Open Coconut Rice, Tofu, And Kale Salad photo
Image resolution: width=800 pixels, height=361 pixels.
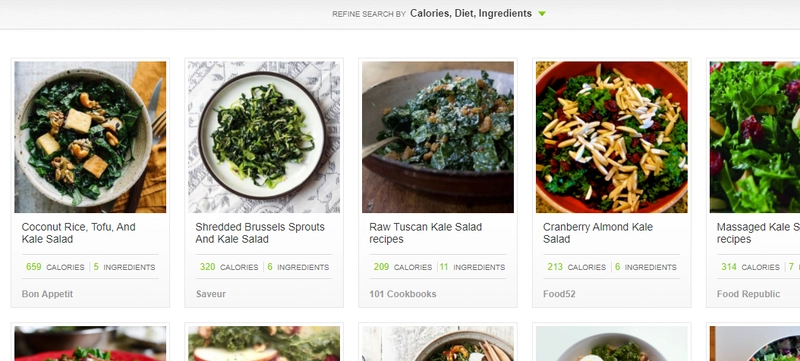click(90, 137)
